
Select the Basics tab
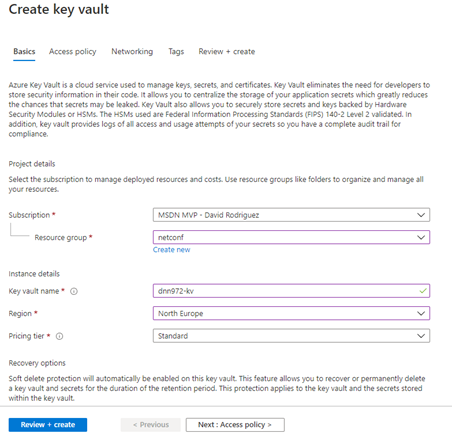(x=24, y=52)
